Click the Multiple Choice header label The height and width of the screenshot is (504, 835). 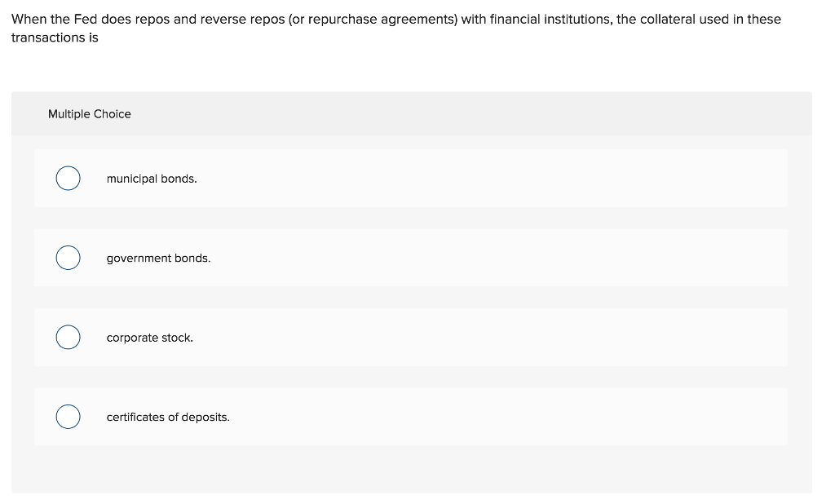point(90,114)
